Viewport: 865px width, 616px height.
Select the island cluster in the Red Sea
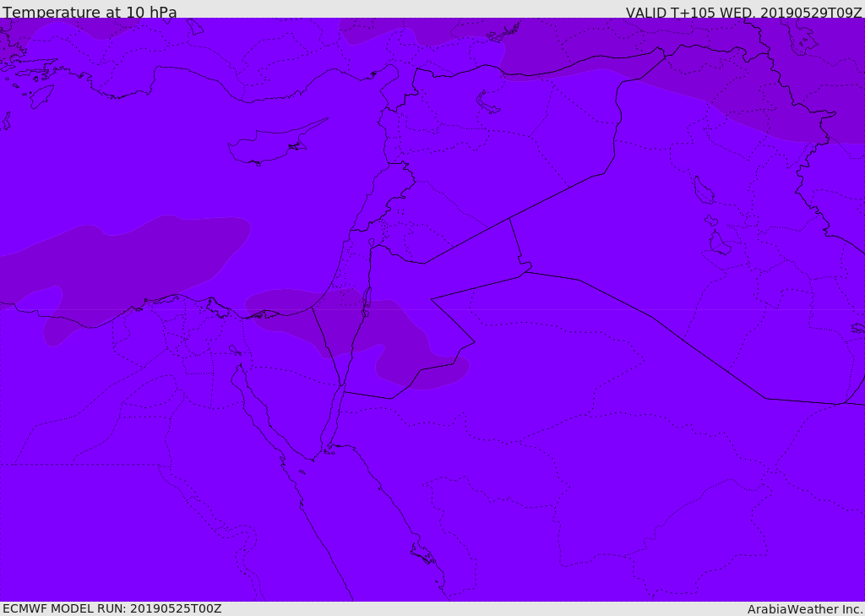pos(422,553)
